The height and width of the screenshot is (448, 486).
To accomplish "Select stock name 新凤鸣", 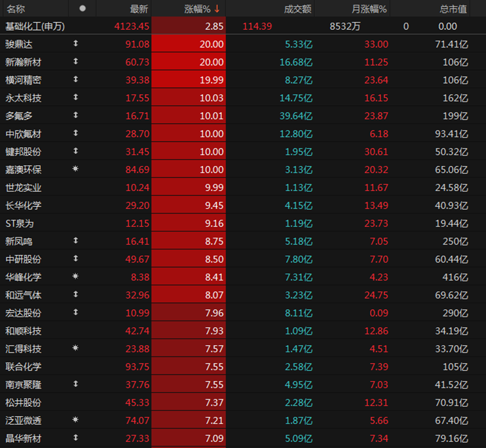I will [x=19, y=242].
